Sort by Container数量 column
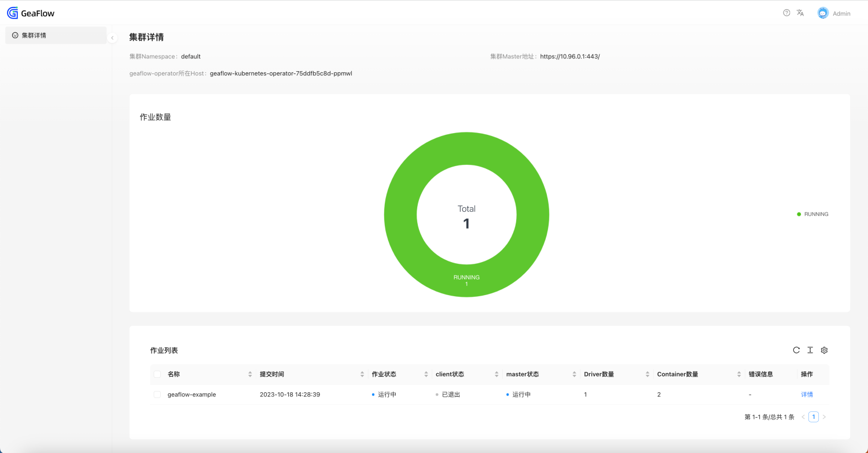868x453 pixels. 740,374
